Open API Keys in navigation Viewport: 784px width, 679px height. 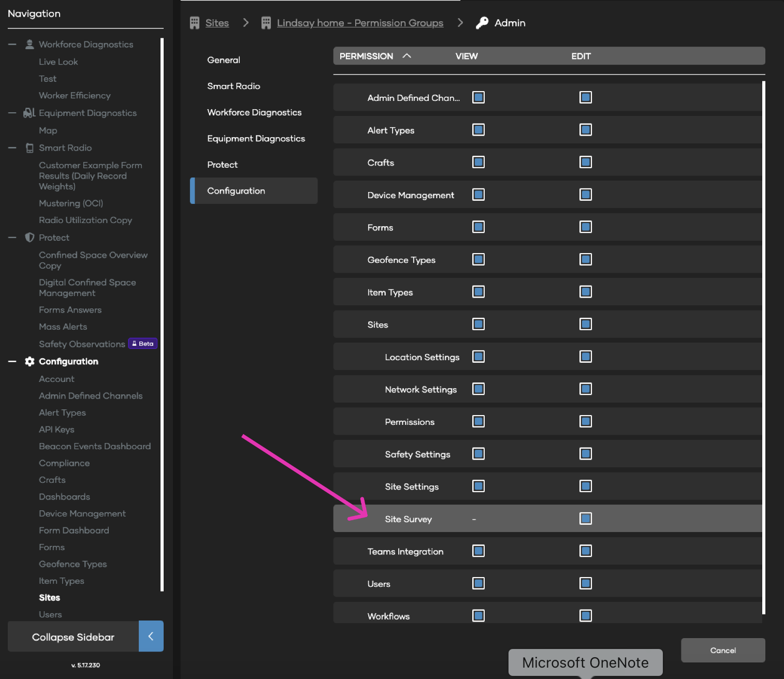point(56,430)
